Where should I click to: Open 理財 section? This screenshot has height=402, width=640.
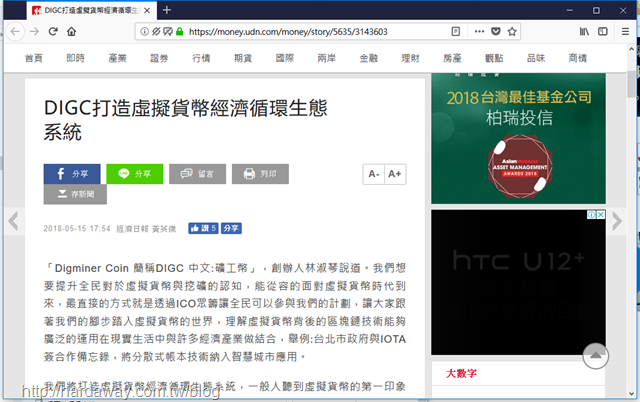(410, 58)
